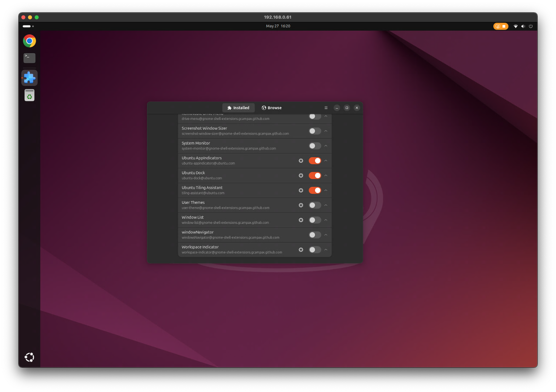Switch to the Browse tab
The image size is (556, 392).
coord(272,108)
